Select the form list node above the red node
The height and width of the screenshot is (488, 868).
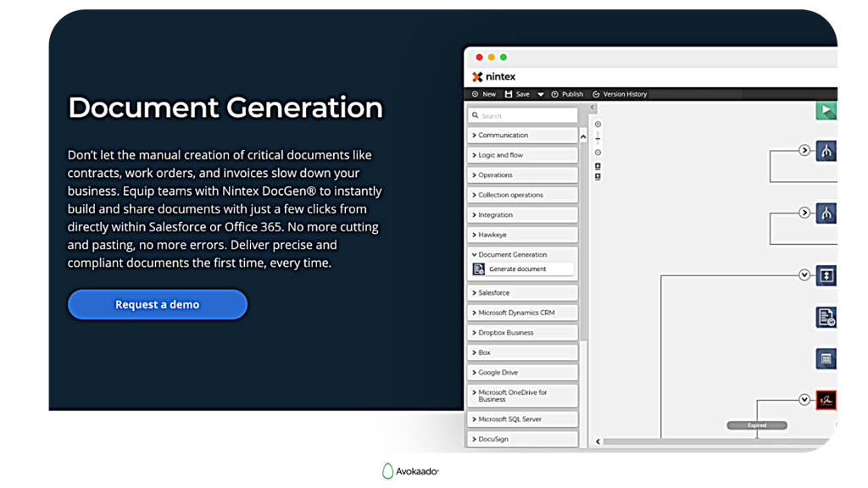(x=826, y=358)
